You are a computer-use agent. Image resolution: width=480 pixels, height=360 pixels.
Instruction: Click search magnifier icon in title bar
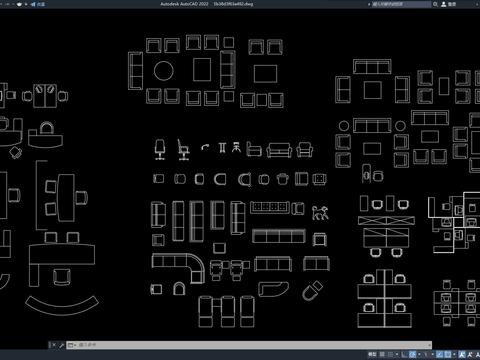435,4
